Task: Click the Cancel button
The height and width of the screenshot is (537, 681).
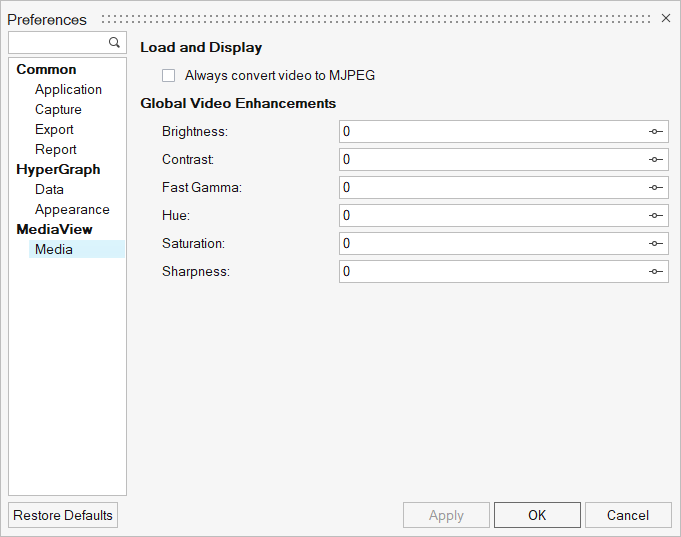Action: (627, 515)
